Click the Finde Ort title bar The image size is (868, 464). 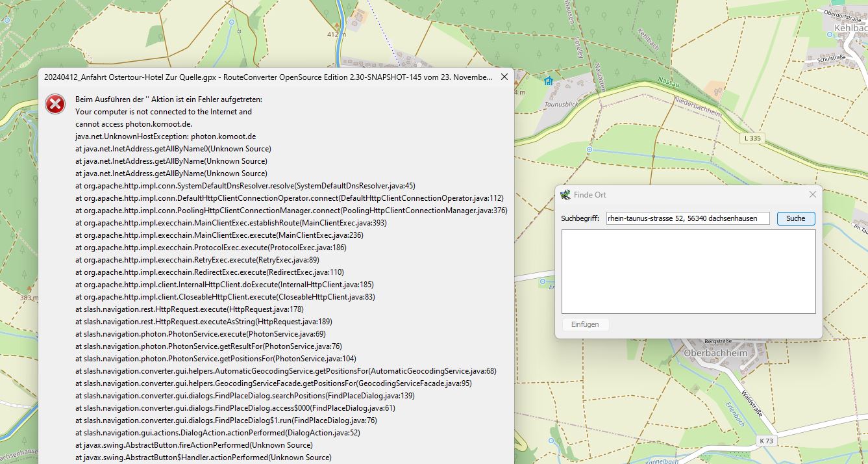coord(682,195)
